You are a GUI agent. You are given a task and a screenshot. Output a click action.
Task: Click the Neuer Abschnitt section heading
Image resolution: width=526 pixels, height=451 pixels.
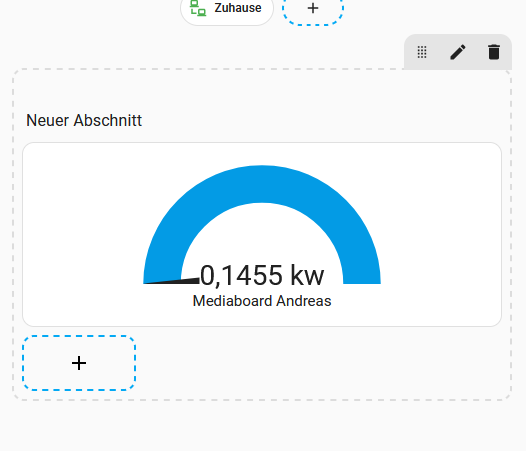pyautogui.click(x=84, y=120)
